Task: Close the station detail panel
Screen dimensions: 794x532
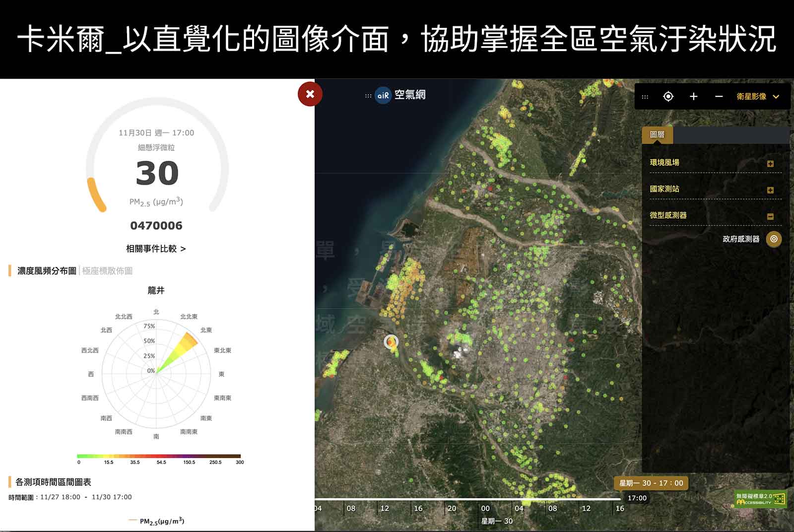Action: 310,94
